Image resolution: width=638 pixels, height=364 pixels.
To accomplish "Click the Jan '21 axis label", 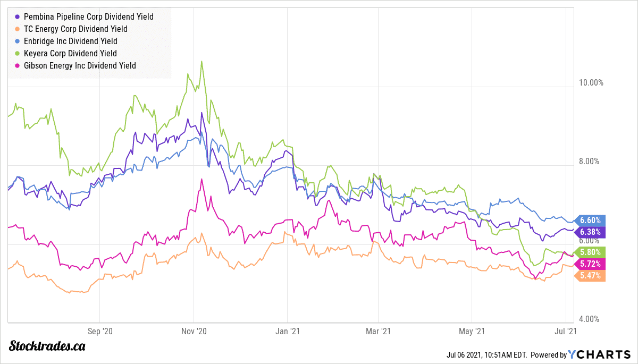I will [287, 331].
